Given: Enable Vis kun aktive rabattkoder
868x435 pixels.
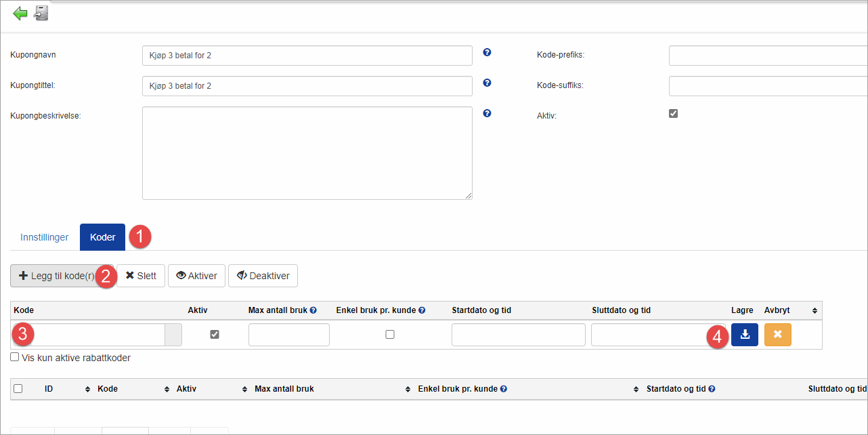Looking at the screenshot, I should click(x=15, y=357).
